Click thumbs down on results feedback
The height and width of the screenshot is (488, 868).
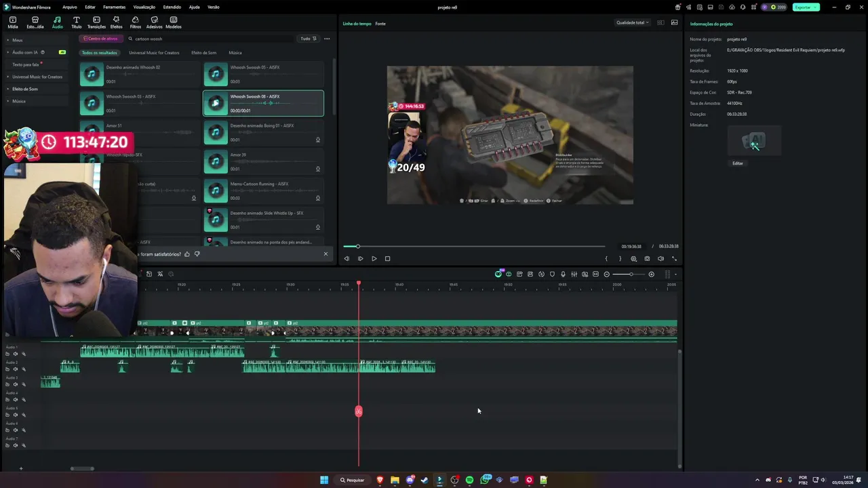click(x=197, y=254)
